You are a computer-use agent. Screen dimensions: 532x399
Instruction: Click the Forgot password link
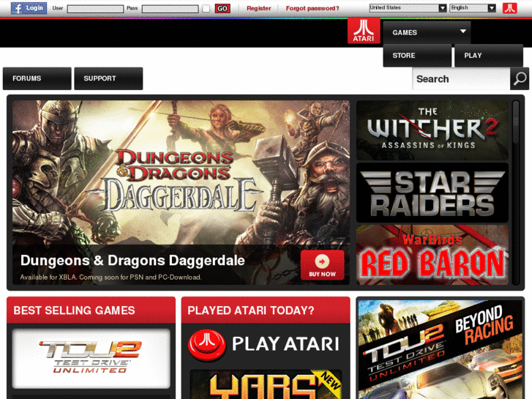click(x=312, y=8)
